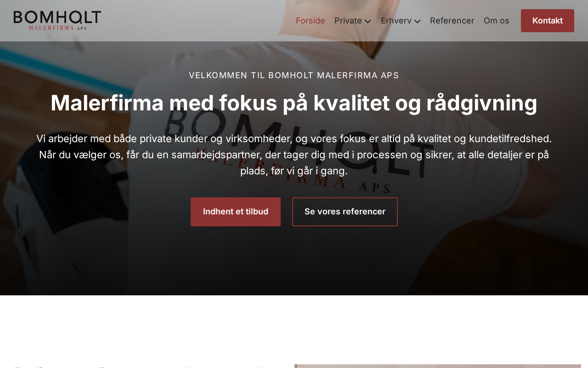Select the hero heading about kvalitet og rådgivning
588x368 pixels.
[294, 103]
